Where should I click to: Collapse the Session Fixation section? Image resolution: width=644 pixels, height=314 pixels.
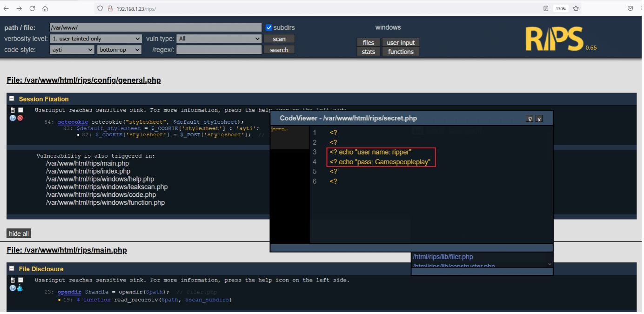[12, 99]
